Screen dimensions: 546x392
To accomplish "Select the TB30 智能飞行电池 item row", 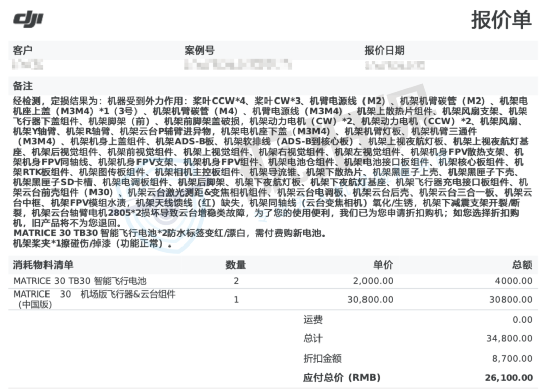I will [79, 281].
